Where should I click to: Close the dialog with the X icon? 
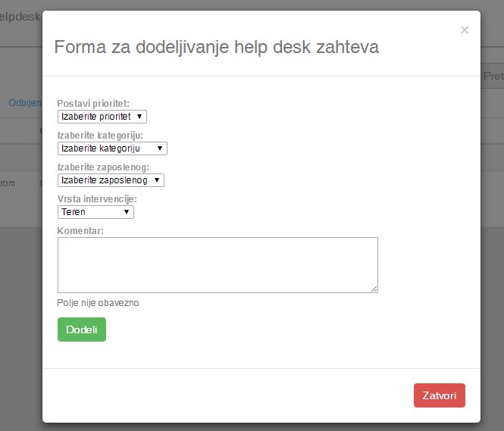click(465, 30)
